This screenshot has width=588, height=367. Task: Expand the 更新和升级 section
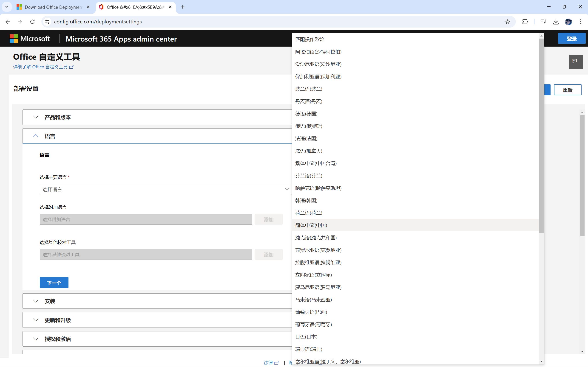click(157, 320)
